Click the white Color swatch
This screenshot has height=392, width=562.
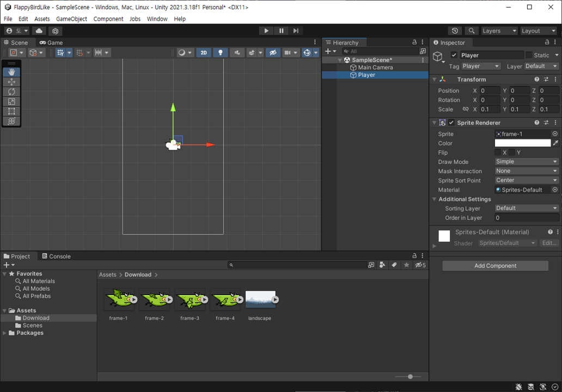tap(523, 143)
